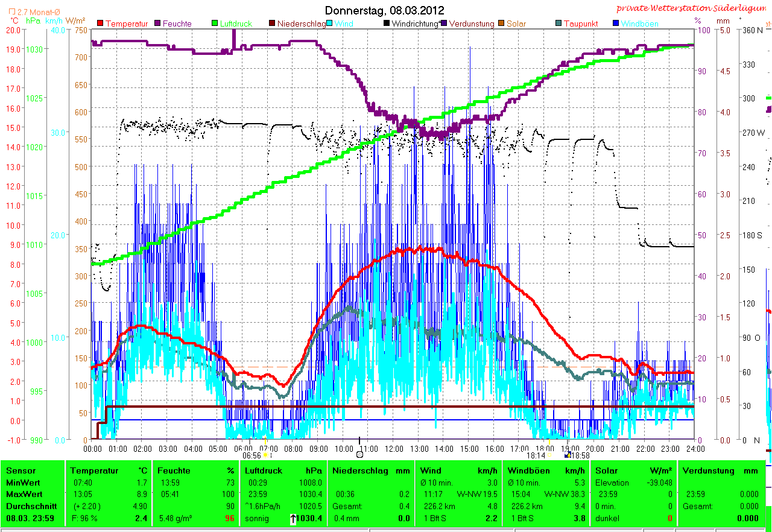The width and height of the screenshot is (772, 532).
Task: Click the sunset time label 18:14
Action: point(536,455)
